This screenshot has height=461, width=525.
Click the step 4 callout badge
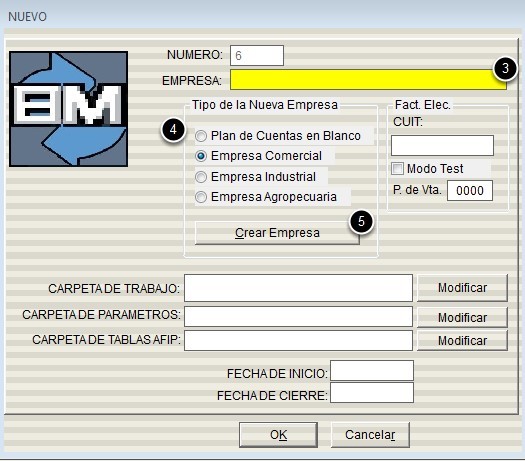click(173, 130)
